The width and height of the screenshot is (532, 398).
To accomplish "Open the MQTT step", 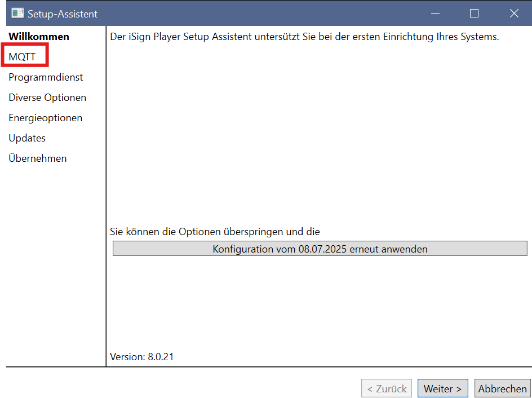I will 22,57.
